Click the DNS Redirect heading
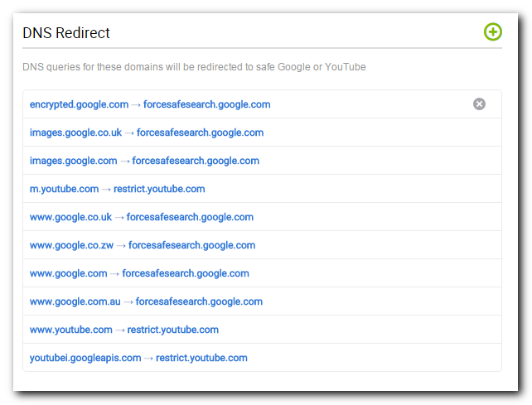 [66, 33]
